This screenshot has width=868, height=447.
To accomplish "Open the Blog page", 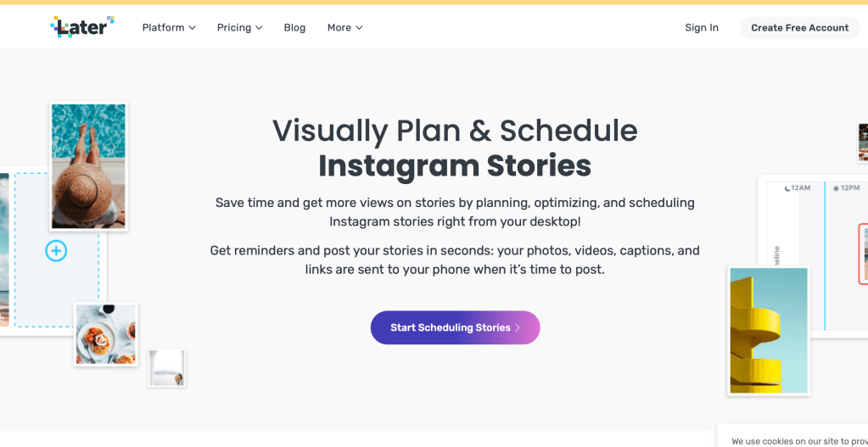I will click(x=294, y=28).
